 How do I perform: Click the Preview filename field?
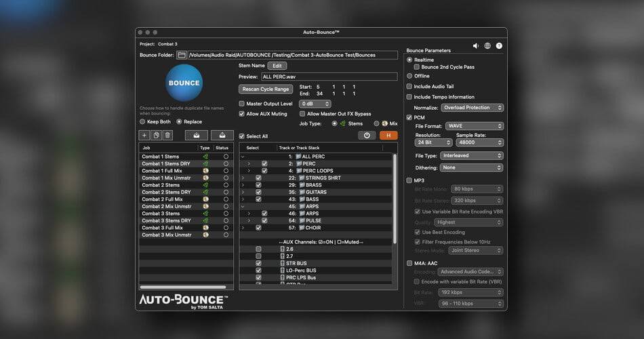pyautogui.click(x=329, y=77)
